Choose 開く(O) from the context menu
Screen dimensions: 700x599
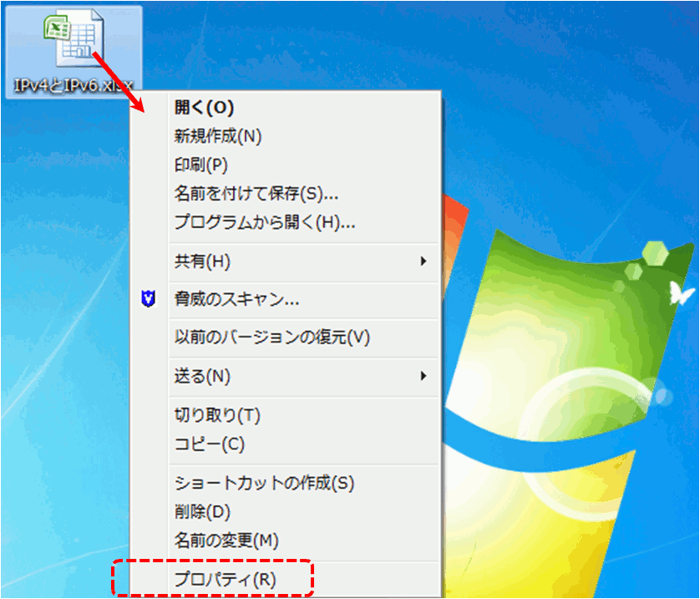pyautogui.click(x=204, y=107)
